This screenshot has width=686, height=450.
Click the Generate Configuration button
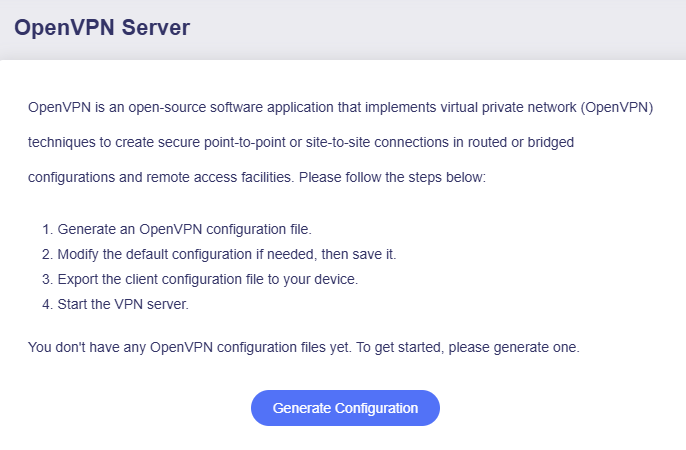pos(345,408)
